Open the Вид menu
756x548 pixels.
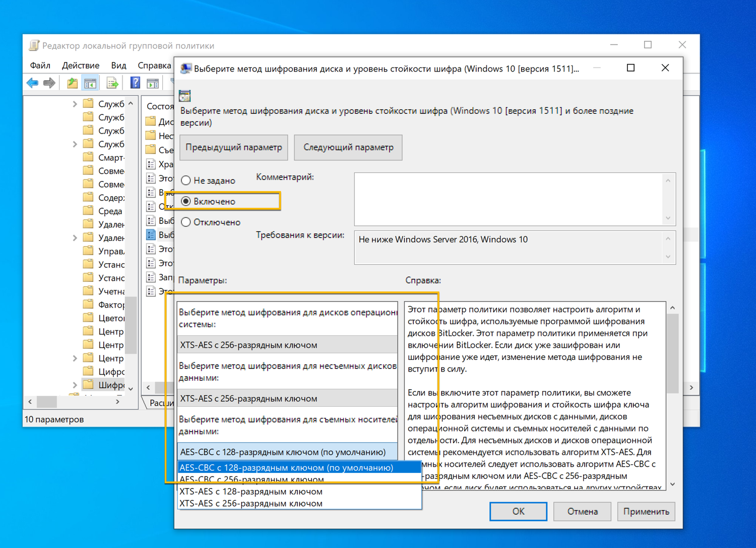click(119, 66)
